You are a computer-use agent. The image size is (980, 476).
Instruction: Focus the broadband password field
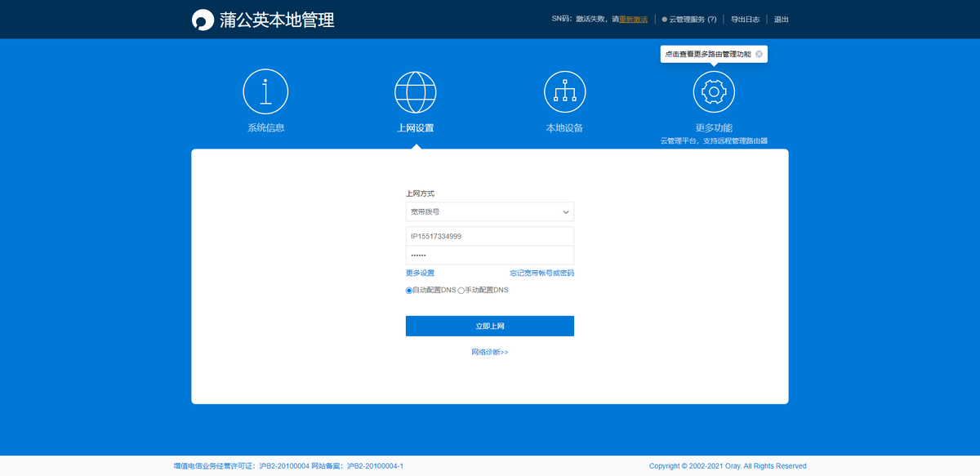click(490, 255)
